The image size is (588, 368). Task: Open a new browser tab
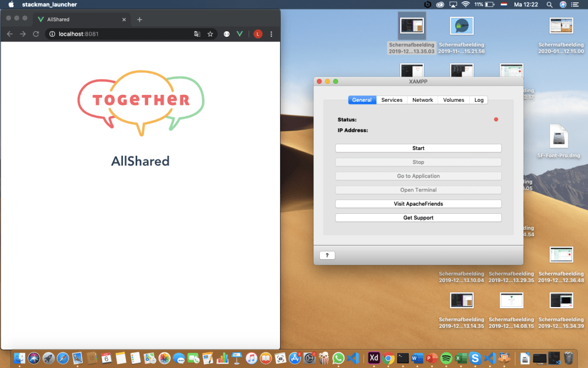pyautogui.click(x=140, y=20)
